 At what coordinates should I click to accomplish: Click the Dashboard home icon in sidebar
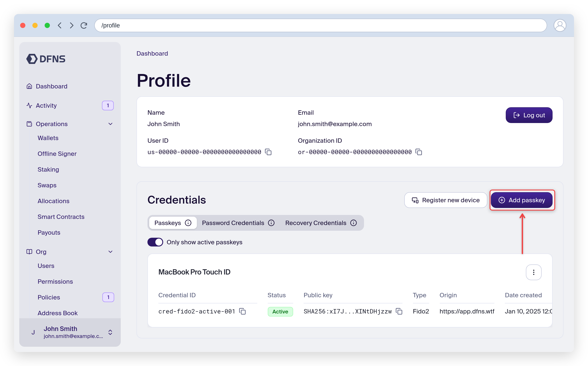(29, 86)
